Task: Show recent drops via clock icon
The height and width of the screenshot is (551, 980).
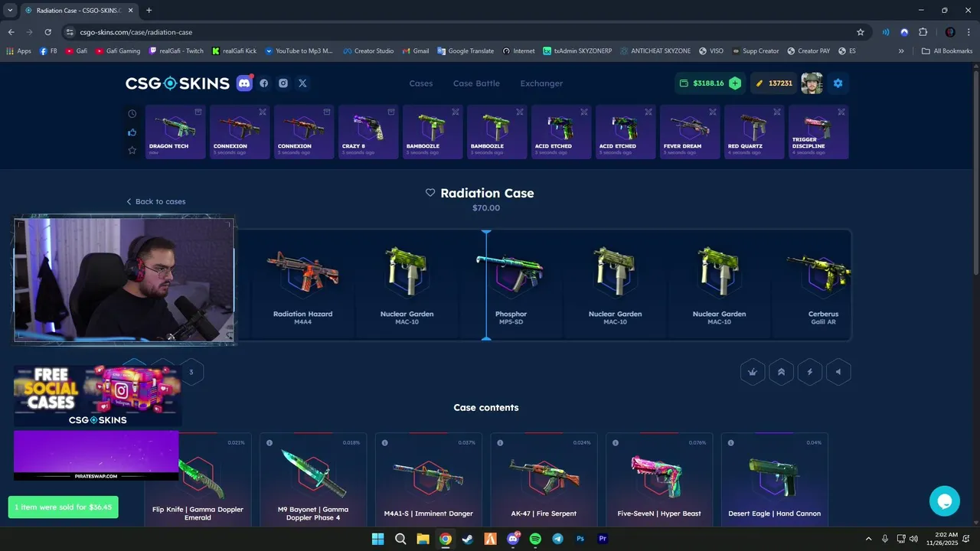Action: tap(132, 113)
